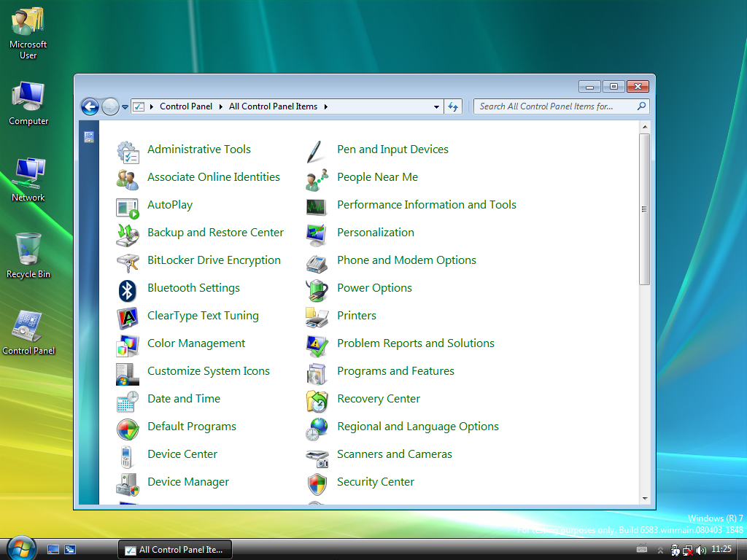Image resolution: width=747 pixels, height=560 pixels.
Task: Open the Programs and Features link
Action: [395, 371]
